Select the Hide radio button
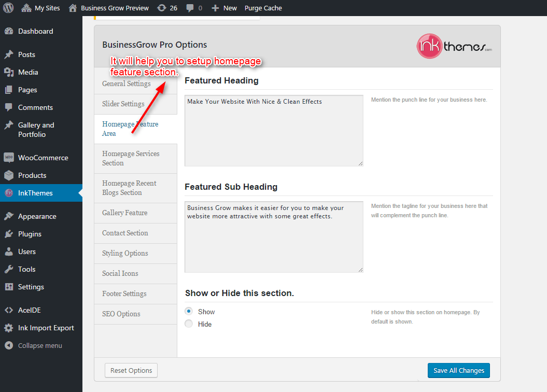 (x=189, y=324)
